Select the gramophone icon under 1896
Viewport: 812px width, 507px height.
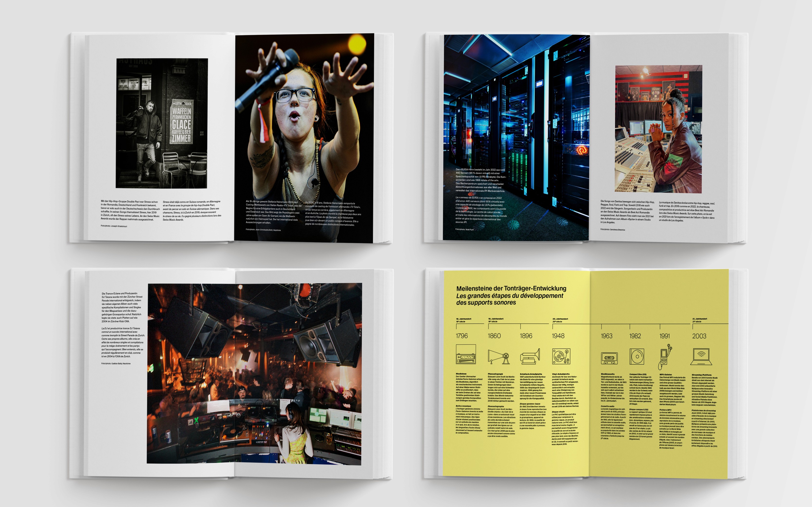pos(530,356)
